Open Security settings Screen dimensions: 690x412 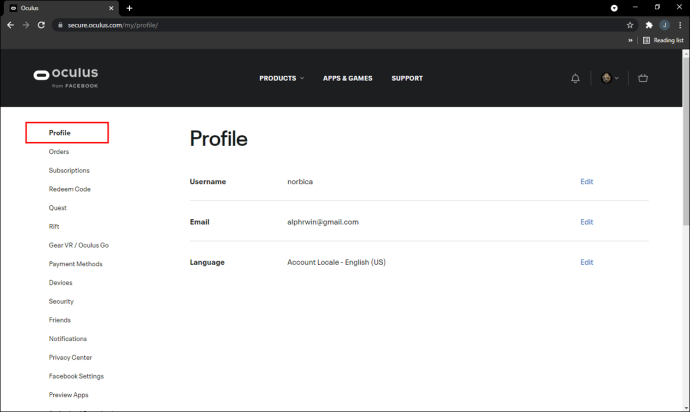(x=61, y=301)
